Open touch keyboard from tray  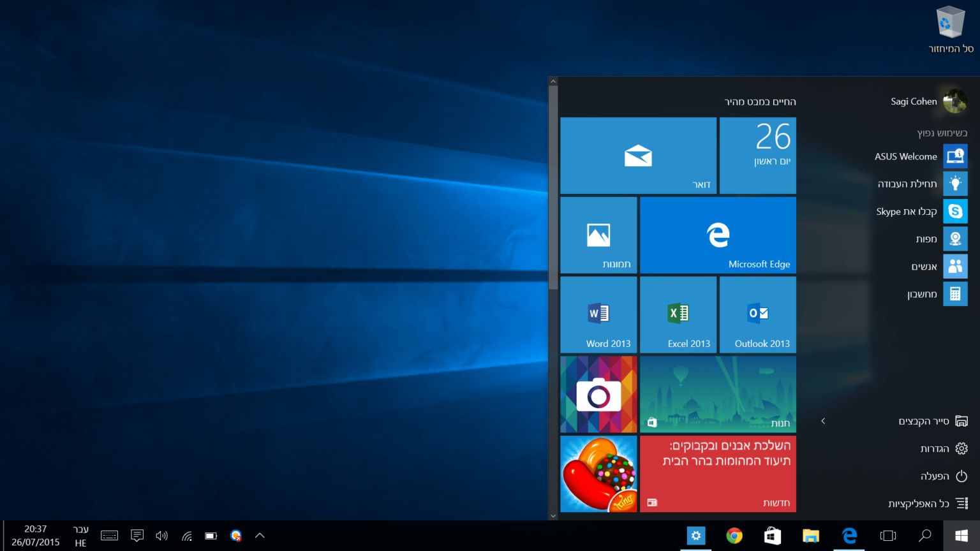tap(110, 536)
